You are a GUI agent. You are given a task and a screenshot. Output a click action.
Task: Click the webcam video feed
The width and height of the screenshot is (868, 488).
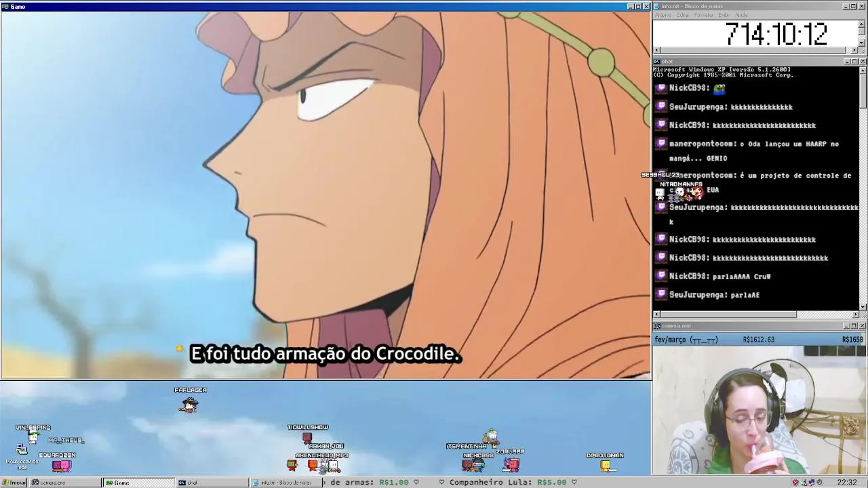tap(759, 410)
